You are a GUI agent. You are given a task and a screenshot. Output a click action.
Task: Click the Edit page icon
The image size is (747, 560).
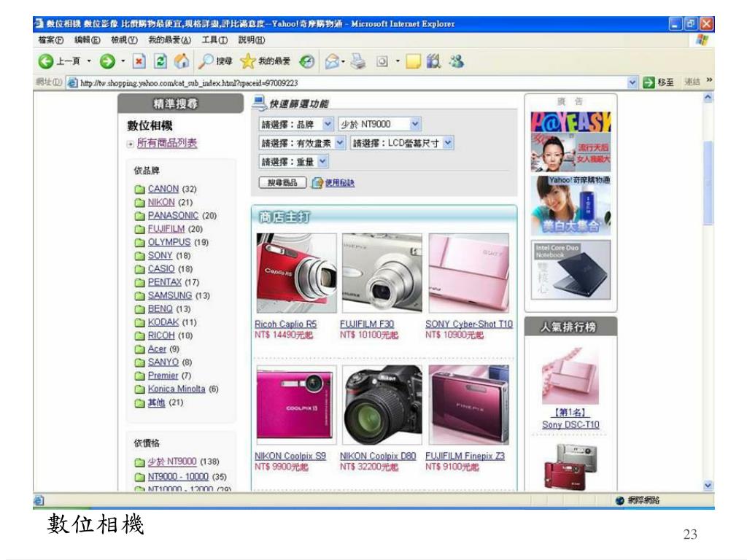coord(382,61)
